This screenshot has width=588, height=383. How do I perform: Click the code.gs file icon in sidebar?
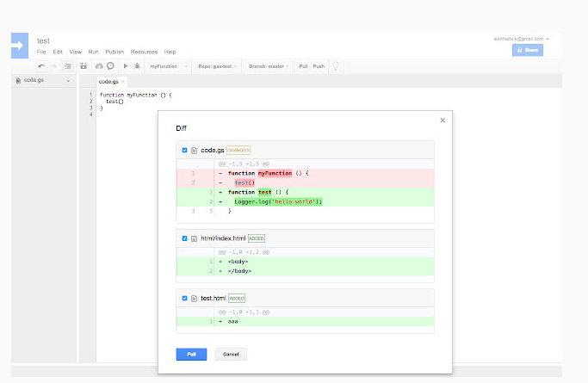(18, 80)
